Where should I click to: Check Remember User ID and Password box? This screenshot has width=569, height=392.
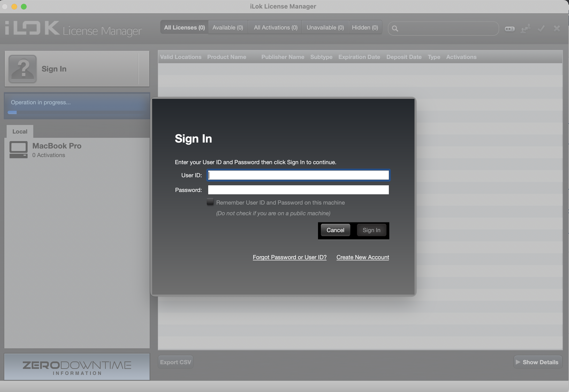pos(210,202)
